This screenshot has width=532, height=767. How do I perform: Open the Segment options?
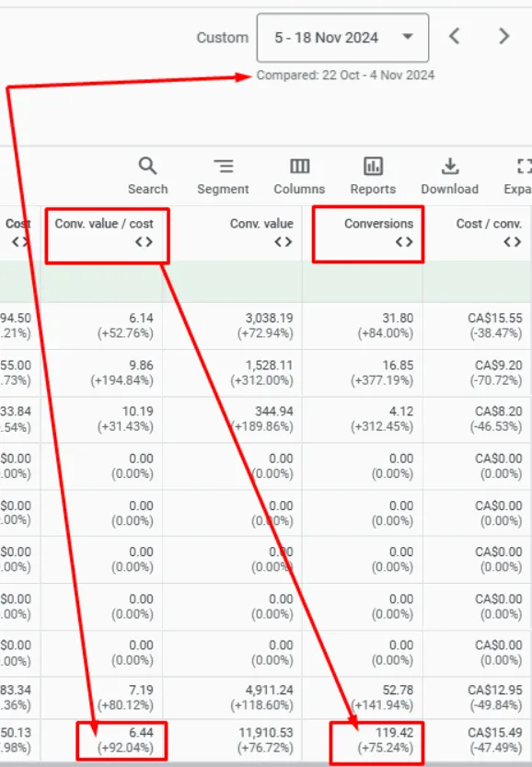pyautogui.click(x=223, y=176)
